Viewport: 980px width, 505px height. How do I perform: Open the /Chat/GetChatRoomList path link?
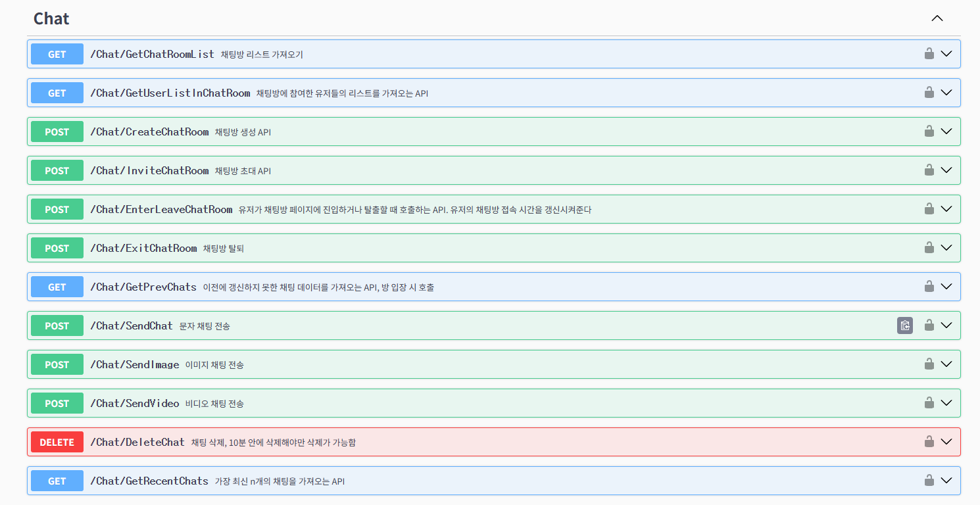[x=152, y=54]
